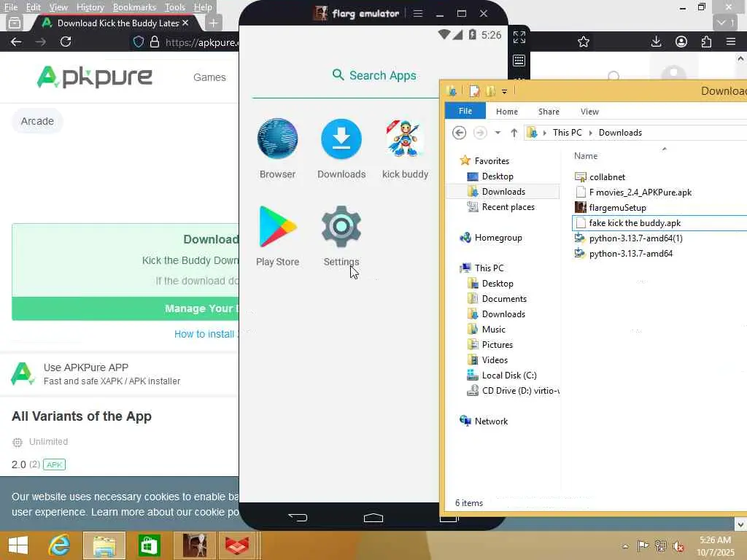Click the APK badge next to version 2.0

[x=54, y=464]
